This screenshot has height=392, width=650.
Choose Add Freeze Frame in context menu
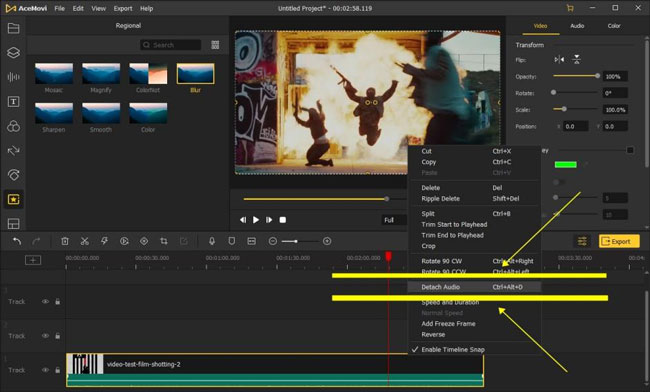(x=474, y=324)
